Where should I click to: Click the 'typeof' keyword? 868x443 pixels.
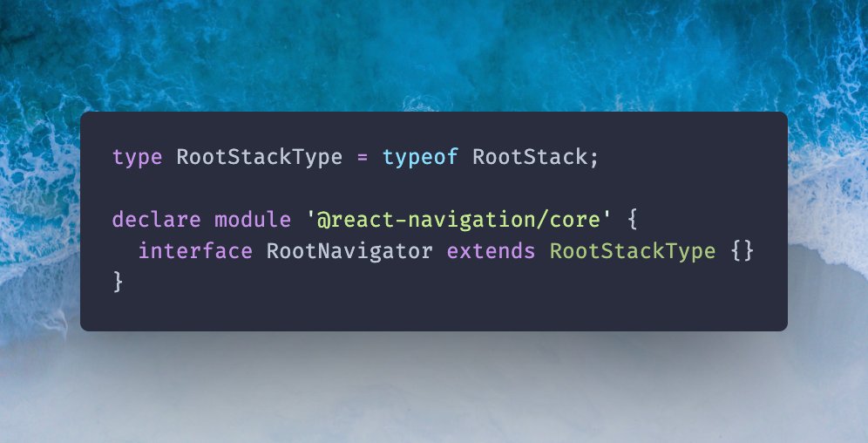(x=420, y=158)
